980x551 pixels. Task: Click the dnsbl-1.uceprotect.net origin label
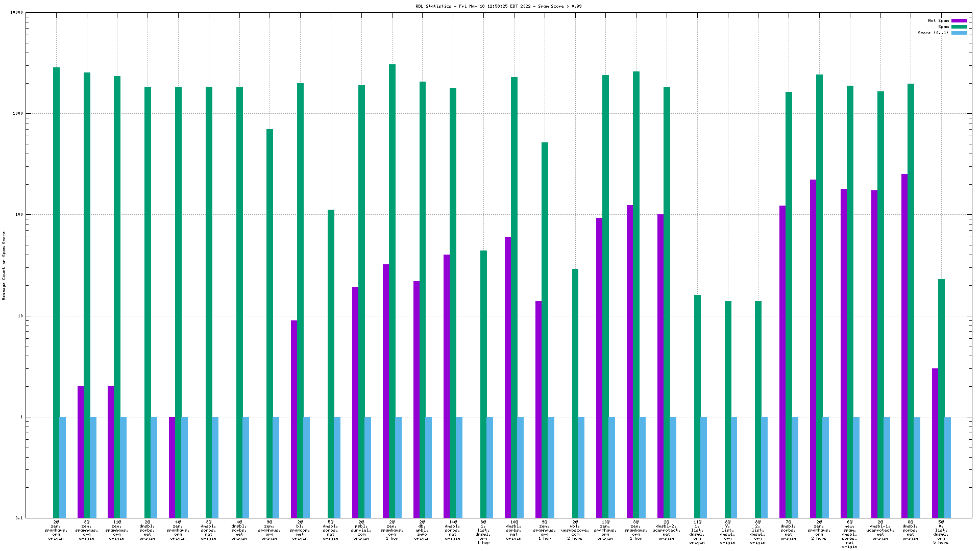[x=880, y=530]
